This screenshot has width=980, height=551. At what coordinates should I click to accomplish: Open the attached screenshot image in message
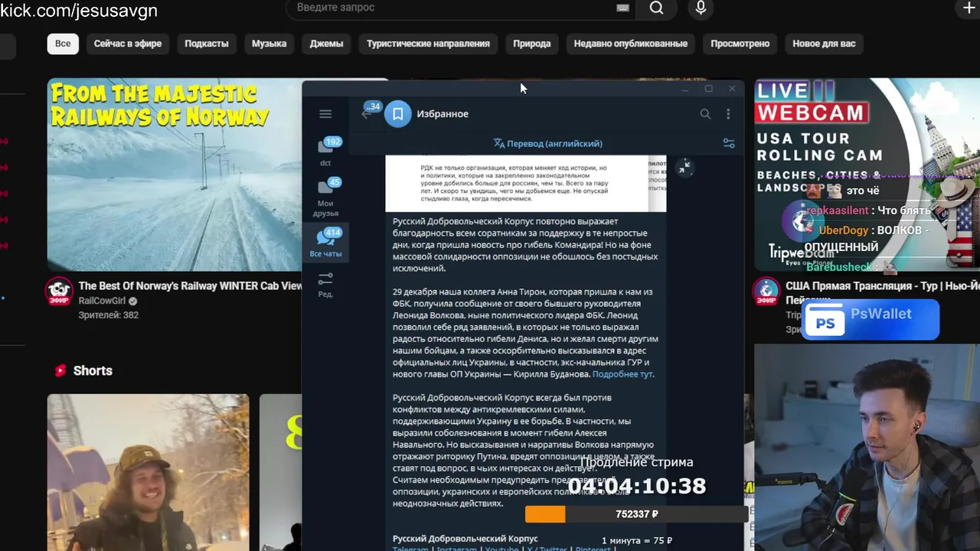[x=525, y=183]
